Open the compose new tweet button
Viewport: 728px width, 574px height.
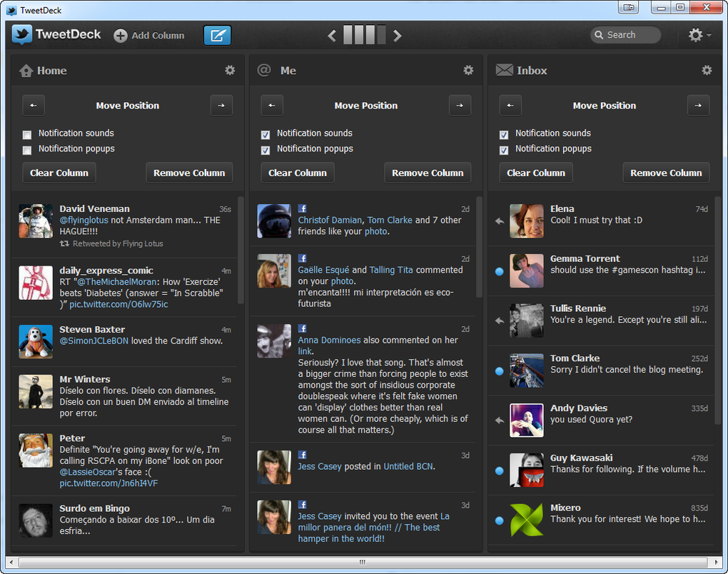(217, 35)
